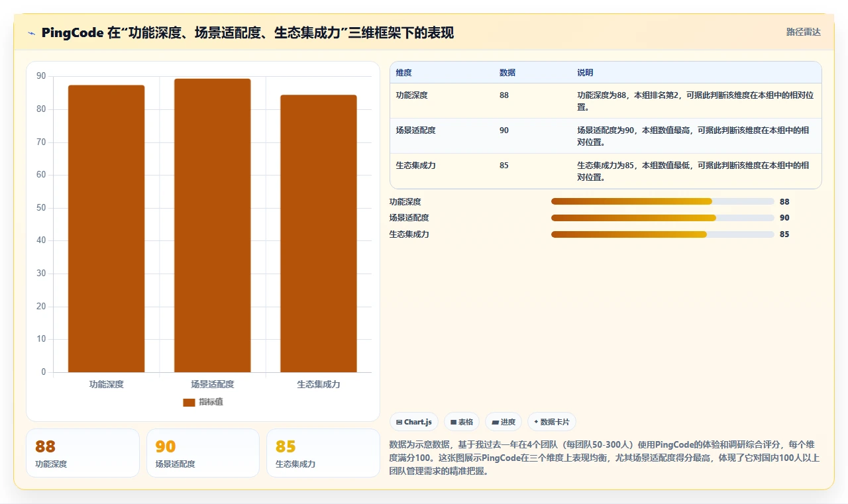Click the 功能深度 cell in table

(411, 95)
